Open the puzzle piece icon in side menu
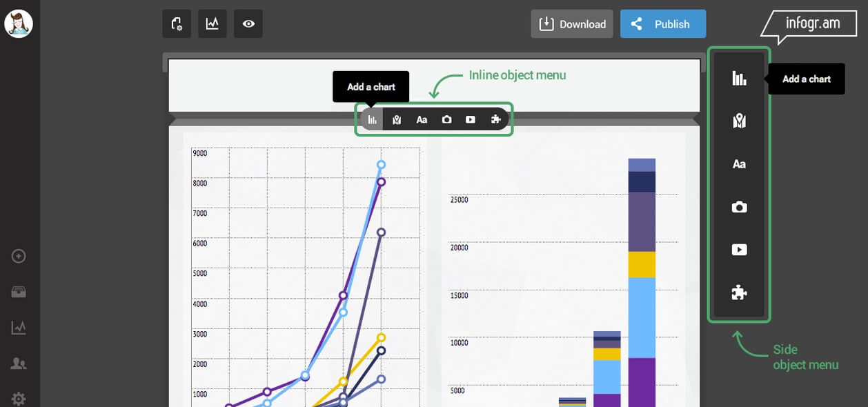Screen dimensions: 868x407 tap(739, 293)
